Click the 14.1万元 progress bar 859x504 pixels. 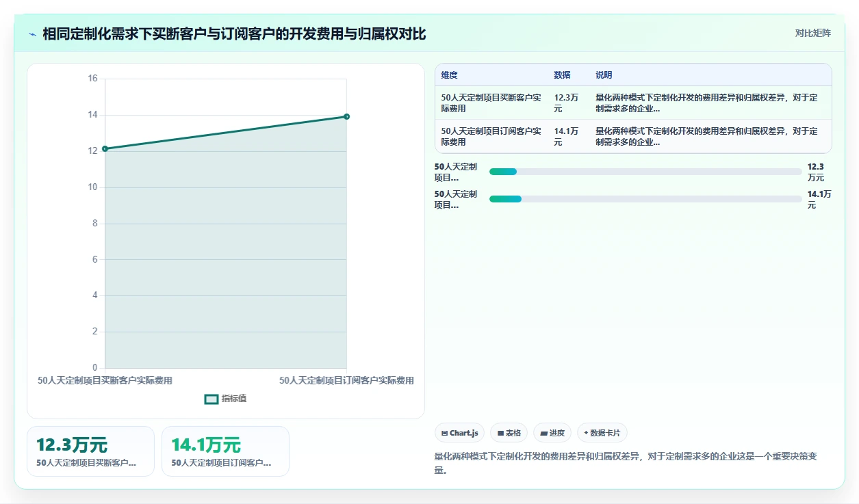tap(645, 199)
